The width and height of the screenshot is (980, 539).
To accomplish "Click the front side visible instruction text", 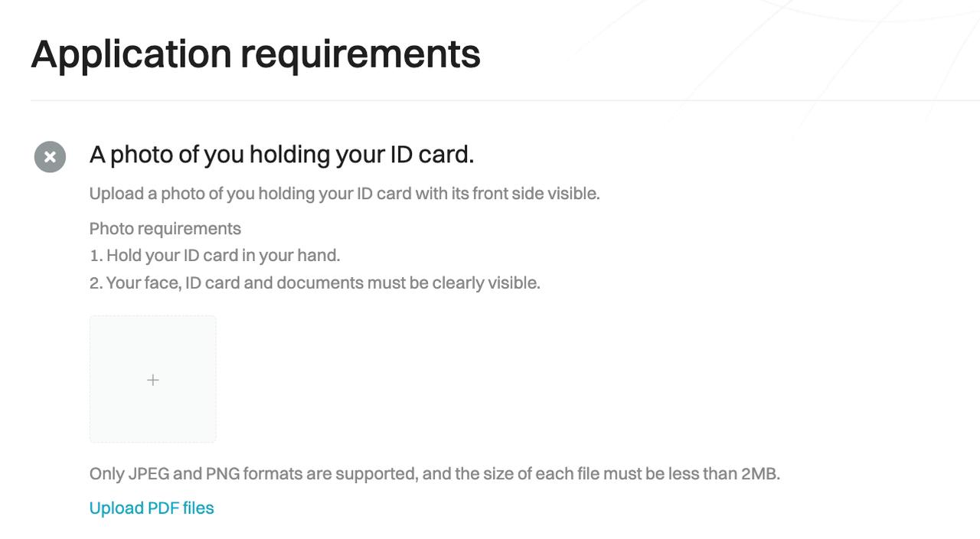I will 345,194.
